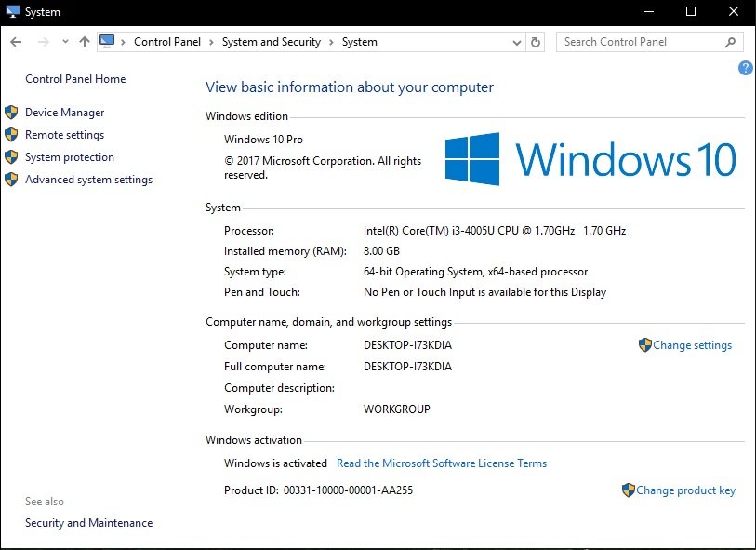Close the System window

click(734, 11)
